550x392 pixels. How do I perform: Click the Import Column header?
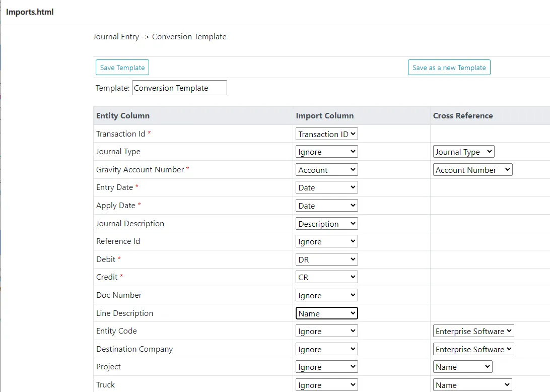pos(325,116)
